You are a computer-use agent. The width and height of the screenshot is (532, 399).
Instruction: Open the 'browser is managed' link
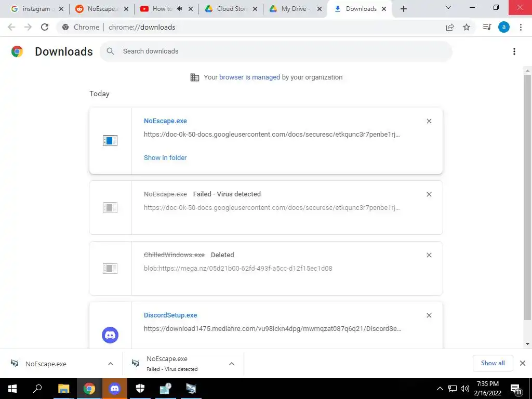pos(250,77)
